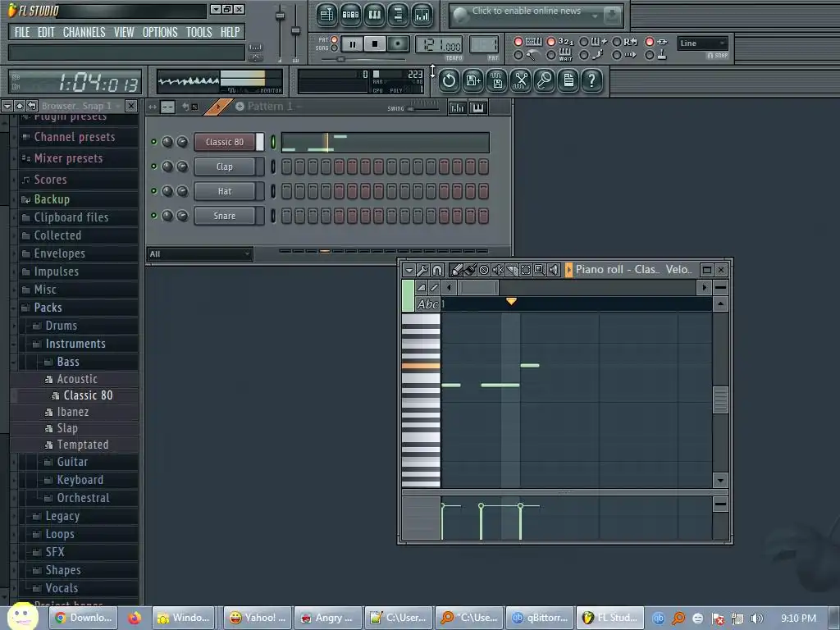Click the Classic 80 channel button
The height and width of the screenshot is (630, 840).
pyautogui.click(x=225, y=142)
